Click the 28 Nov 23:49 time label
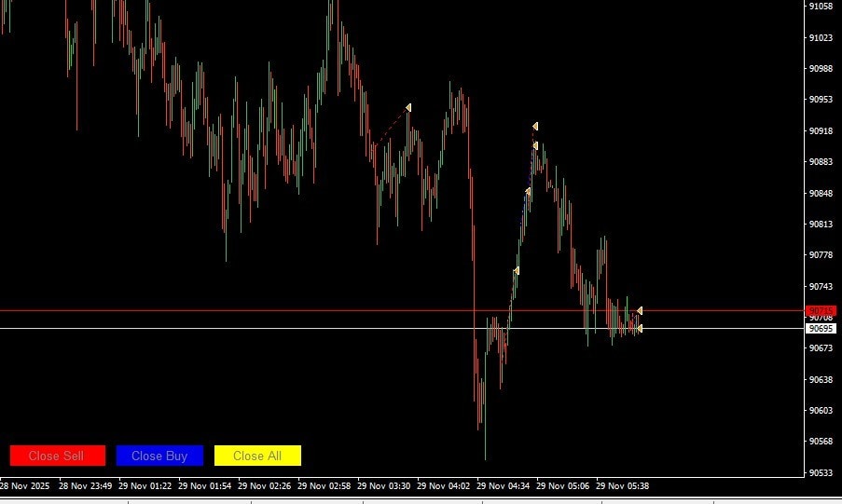Image resolution: width=842 pixels, height=504 pixels. [x=86, y=485]
